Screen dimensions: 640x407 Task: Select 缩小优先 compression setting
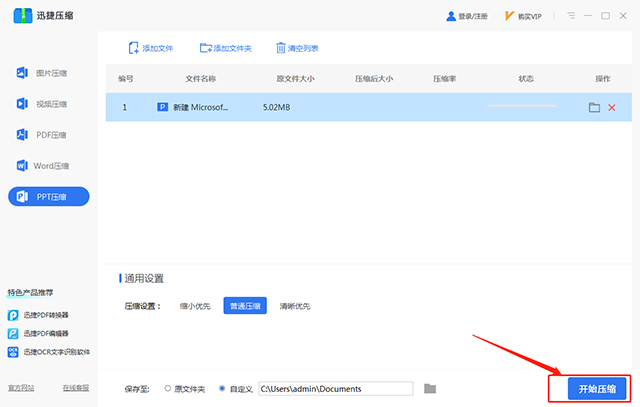[195, 306]
